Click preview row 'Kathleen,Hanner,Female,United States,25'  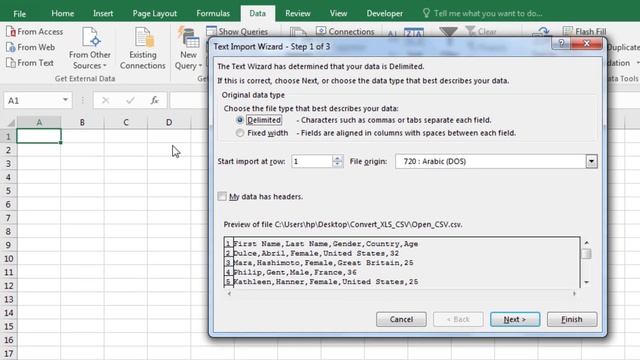tap(326, 282)
